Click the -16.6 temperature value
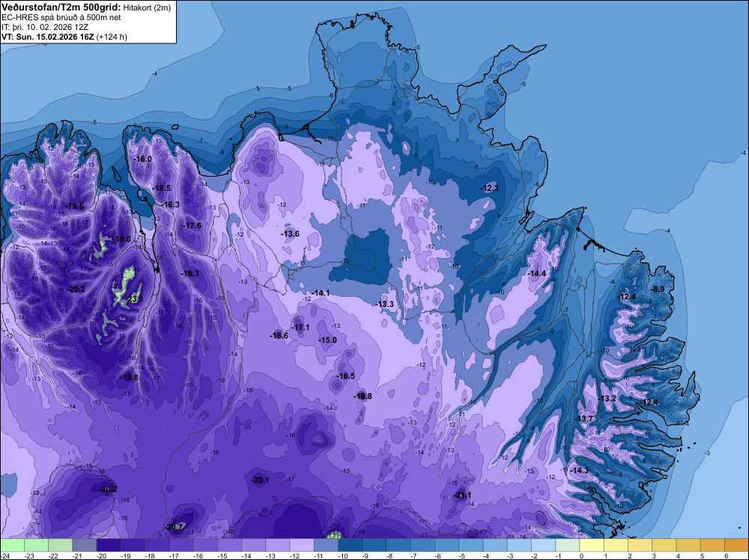749x560 pixels. tap(279, 335)
